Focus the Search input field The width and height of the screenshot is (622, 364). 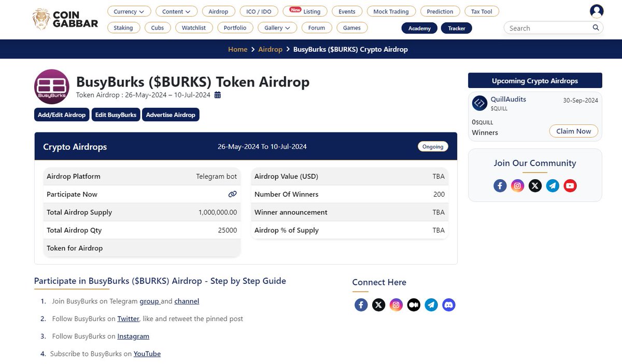(548, 28)
